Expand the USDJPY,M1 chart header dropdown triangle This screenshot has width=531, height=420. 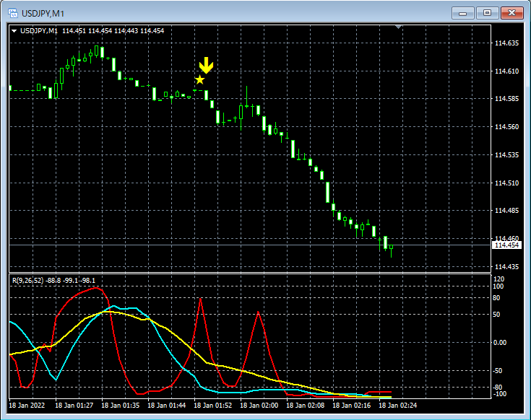[x=14, y=31]
